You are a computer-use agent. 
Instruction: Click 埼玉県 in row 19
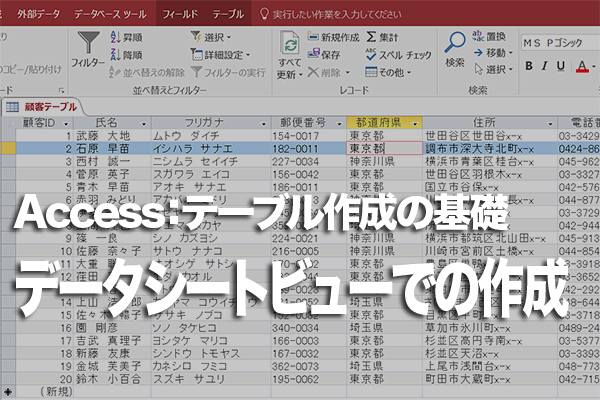pyautogui.click(x=385, y=366)
